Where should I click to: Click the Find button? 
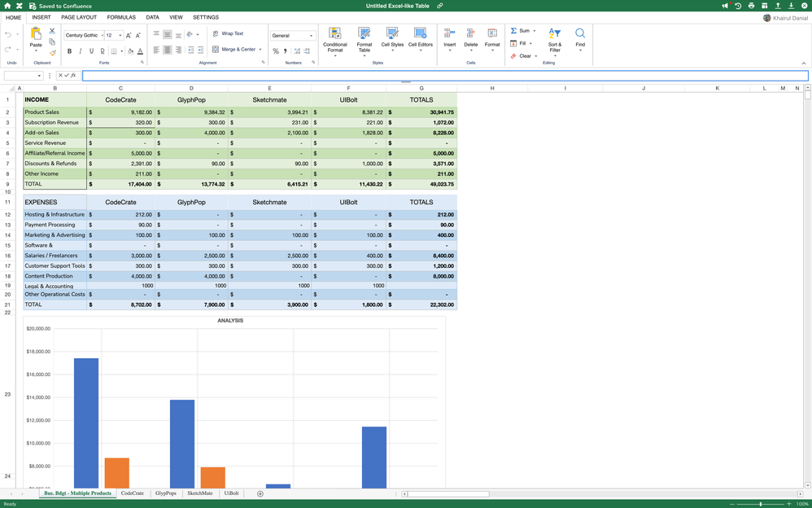[x=580, y=39]
